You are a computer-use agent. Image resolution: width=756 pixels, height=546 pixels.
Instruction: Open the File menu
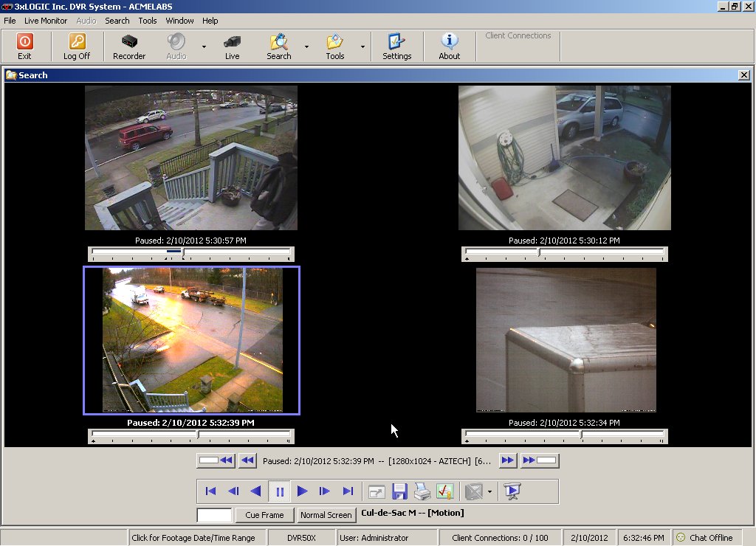10,21
